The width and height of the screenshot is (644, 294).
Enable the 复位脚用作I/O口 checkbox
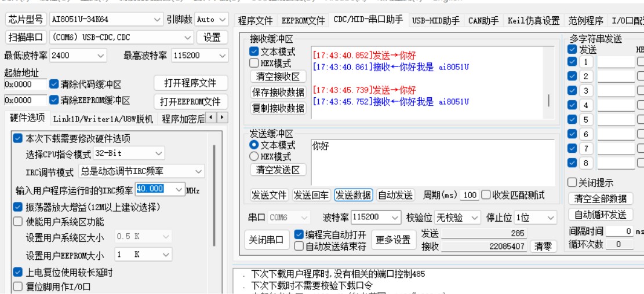tap(17, 286)
